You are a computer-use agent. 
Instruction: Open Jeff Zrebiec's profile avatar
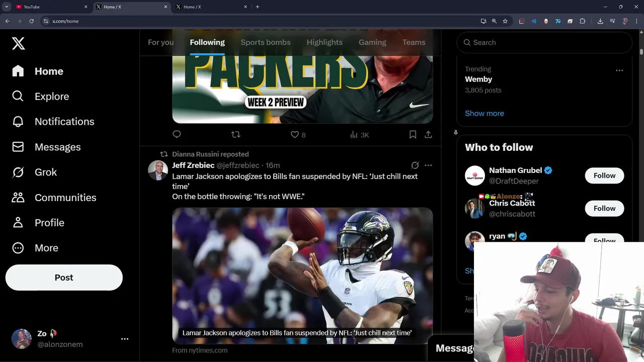157,170
